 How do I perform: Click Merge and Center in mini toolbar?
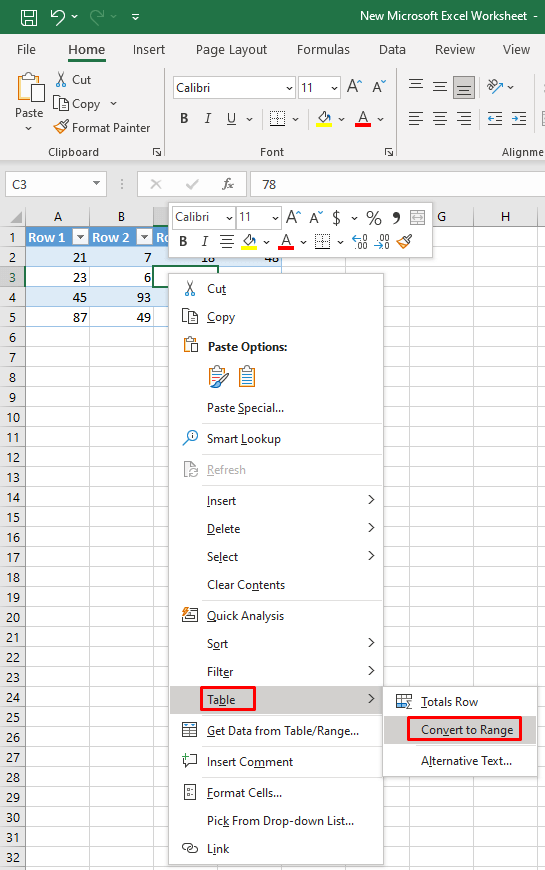pyautogui.click(x=417, y=218)
